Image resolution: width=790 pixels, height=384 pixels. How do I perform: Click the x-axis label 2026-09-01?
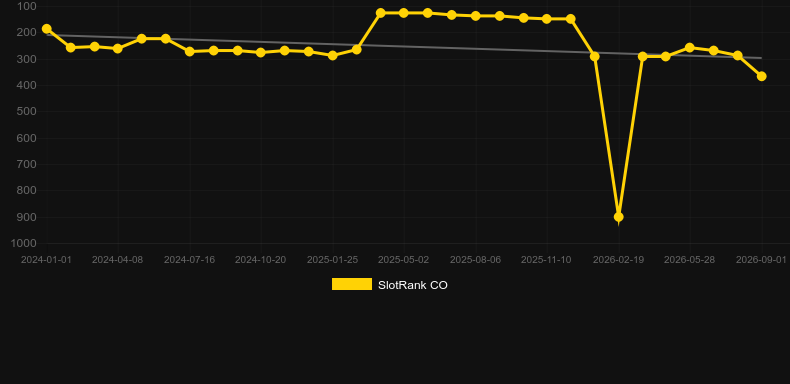click(761, 260)
